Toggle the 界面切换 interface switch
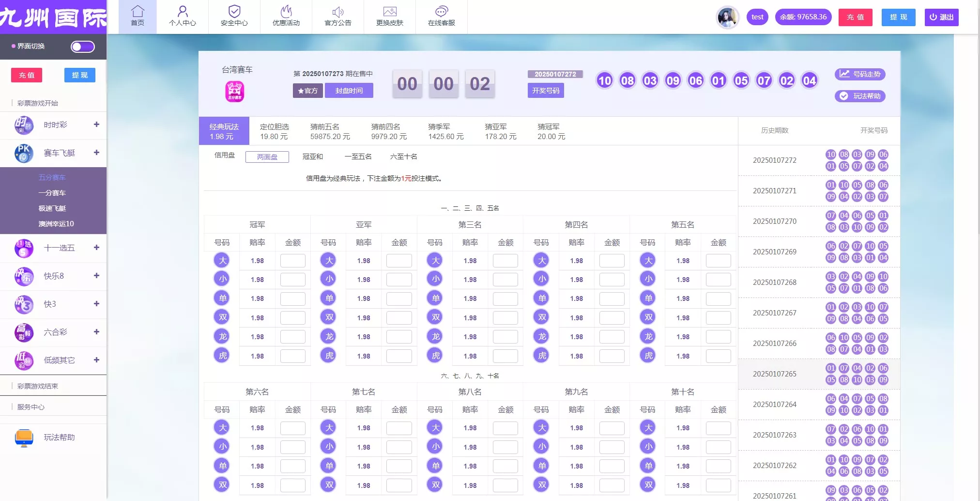The height and width of the screenshot is (501, 980). (82, 47)
